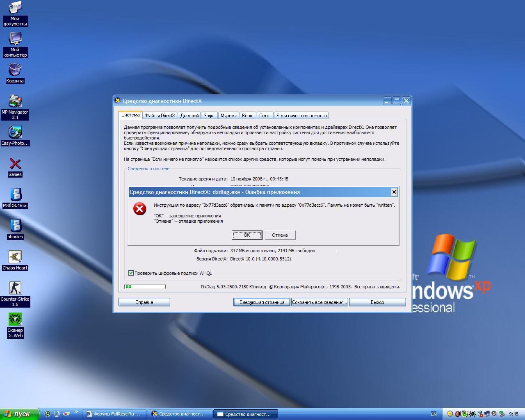Switch to the Звук tab
Image resolution: width=525 pixels, height=420 pixels.
point(209,116)
